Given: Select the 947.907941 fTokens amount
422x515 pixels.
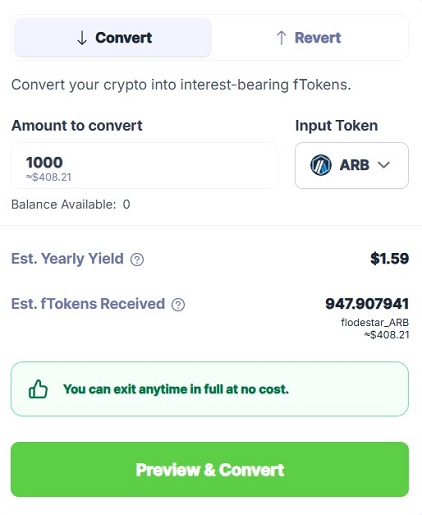Looking at the screenshot, I should [367, 304].
